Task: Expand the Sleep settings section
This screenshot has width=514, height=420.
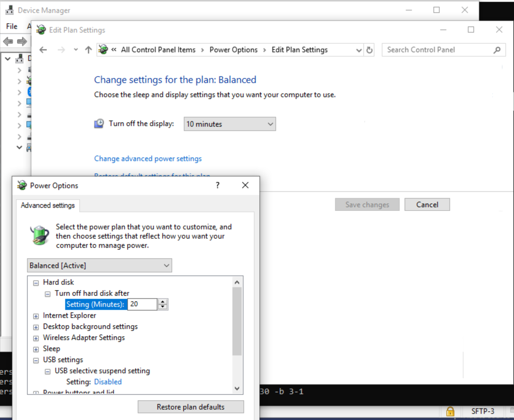Action: coord(36,349)
